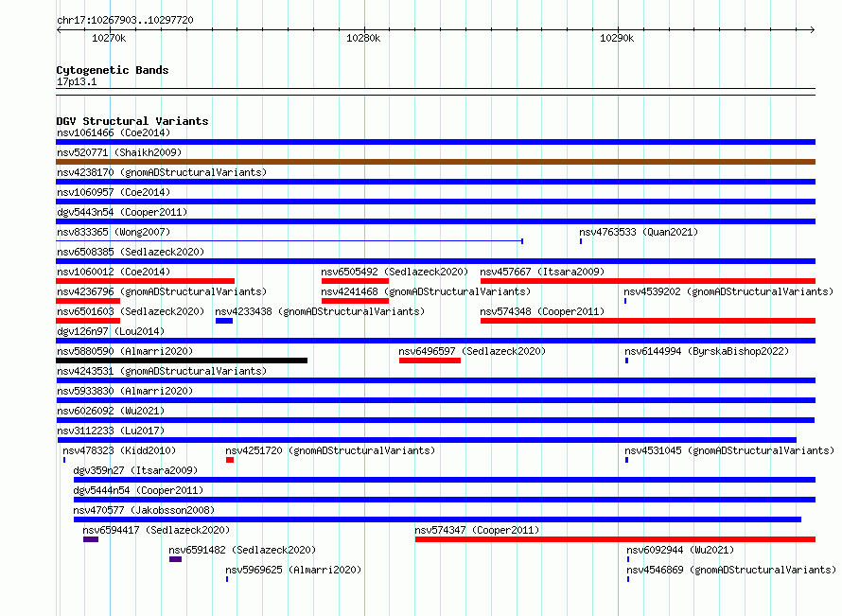Open nsv6594417 (Sedlazeck2020) label

tap(156, 530)
